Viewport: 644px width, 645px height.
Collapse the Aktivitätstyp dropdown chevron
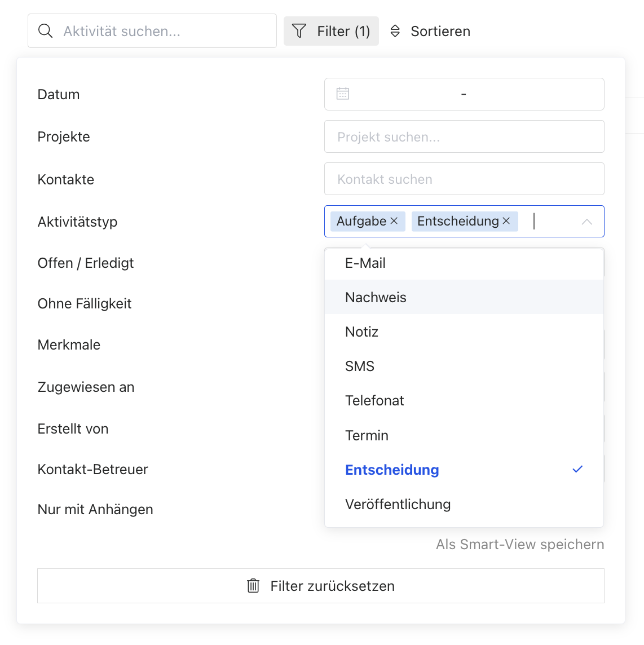click(587, 222)
